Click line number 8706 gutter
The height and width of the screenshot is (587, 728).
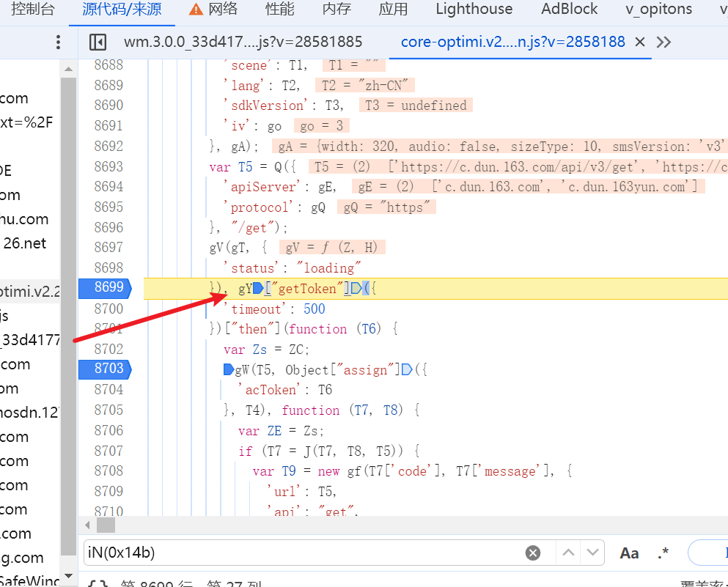[x=109, y=430]
